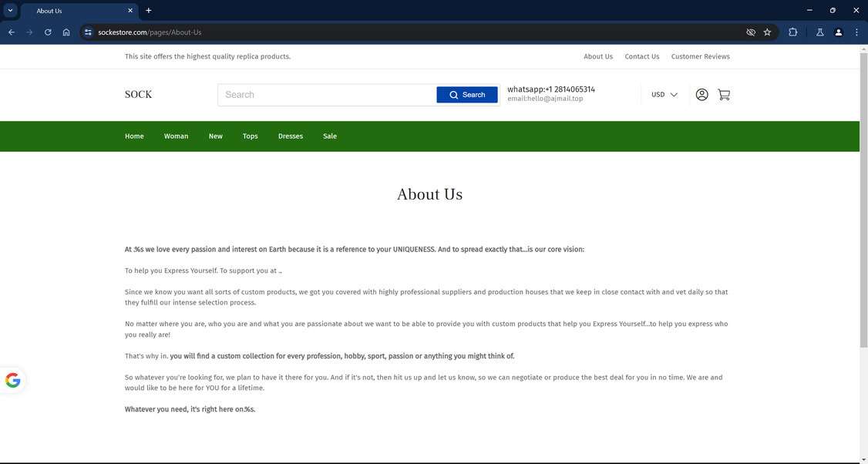Open a new tab with the plus icon
The image size is (868, 464).
[x=147, y=10]
